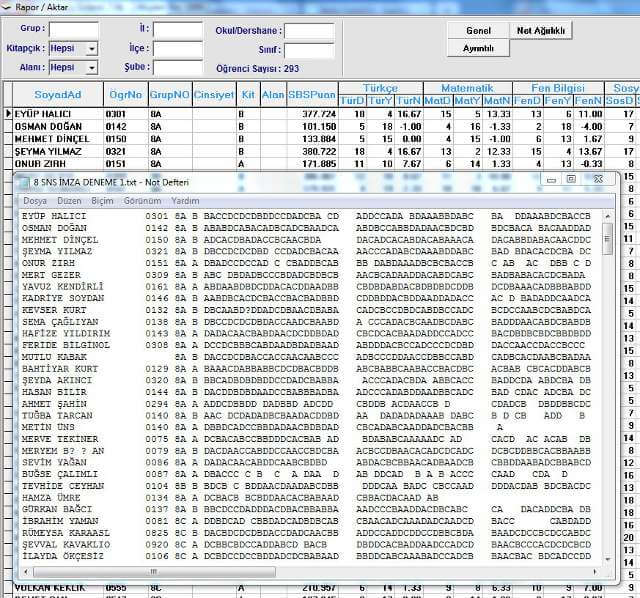The image size is (640, 598).
Task: Click the Genel button
Action: pyautogui.click(x=478, y=31)
